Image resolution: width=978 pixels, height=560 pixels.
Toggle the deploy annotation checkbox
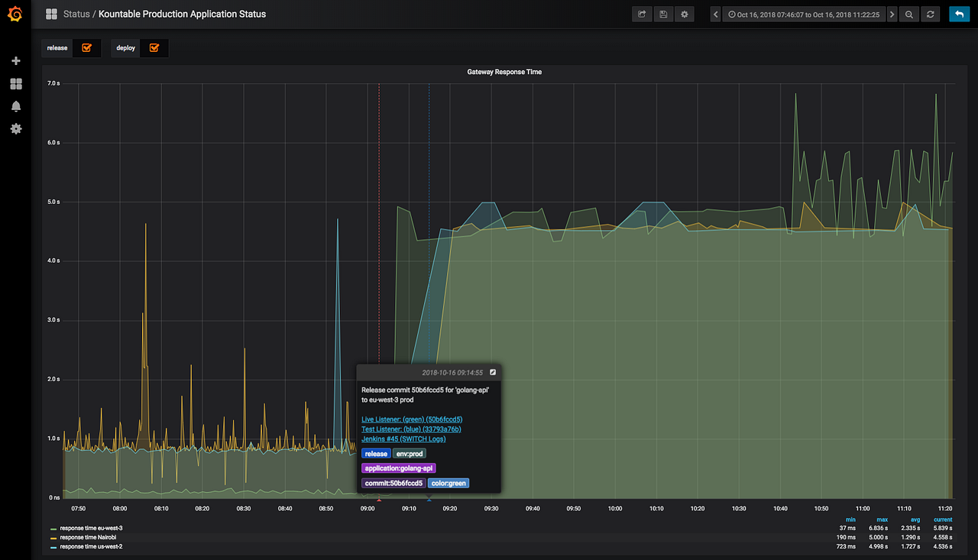(x=154, y=48)
